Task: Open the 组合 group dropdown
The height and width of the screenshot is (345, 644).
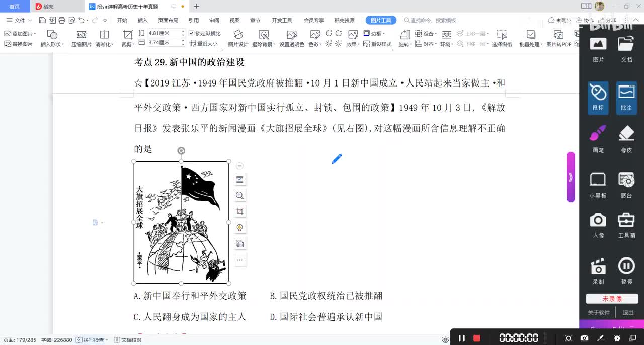Action: pyautogui.click(x=426, y=33)
